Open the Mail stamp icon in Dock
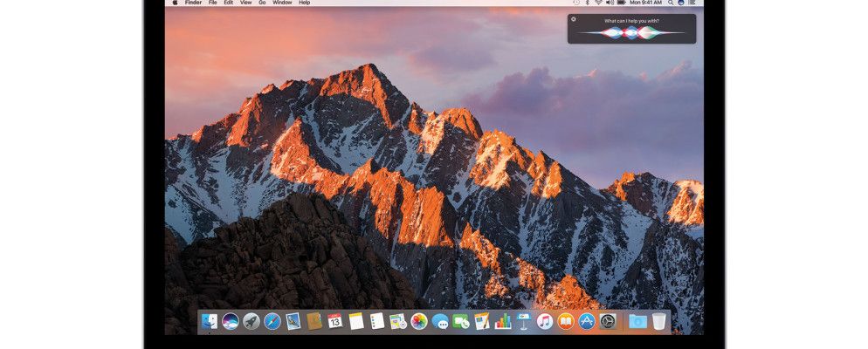868x349 pixels. click(293, 321)
